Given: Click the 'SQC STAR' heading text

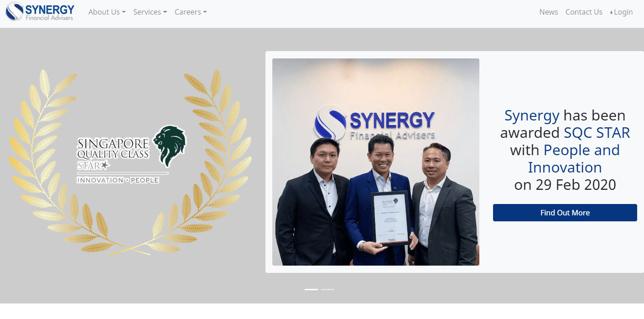Looking at the screenshot, I should [597, 133].
